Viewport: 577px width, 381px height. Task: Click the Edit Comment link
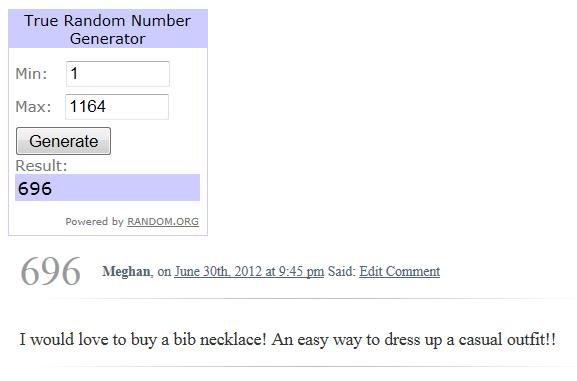pos(400,272)
